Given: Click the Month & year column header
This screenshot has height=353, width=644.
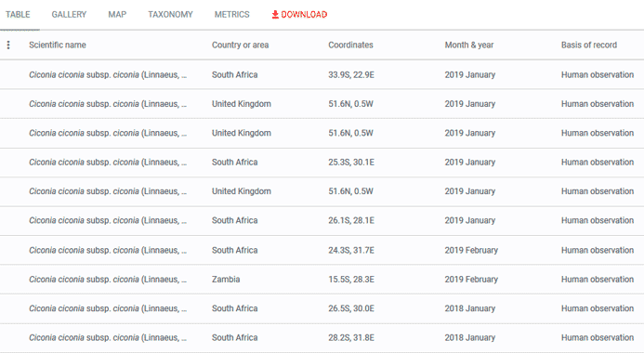Looking at the screenshot, I should coord(469,46).
